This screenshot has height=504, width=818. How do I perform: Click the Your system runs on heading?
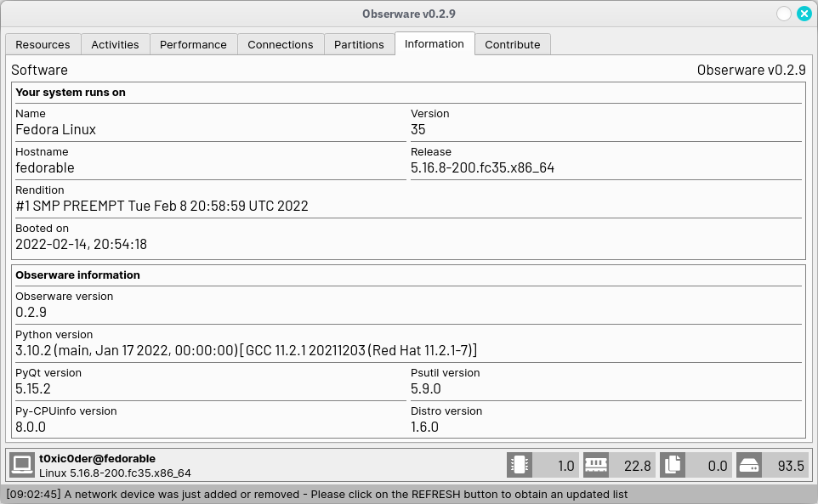pos(71,93)
